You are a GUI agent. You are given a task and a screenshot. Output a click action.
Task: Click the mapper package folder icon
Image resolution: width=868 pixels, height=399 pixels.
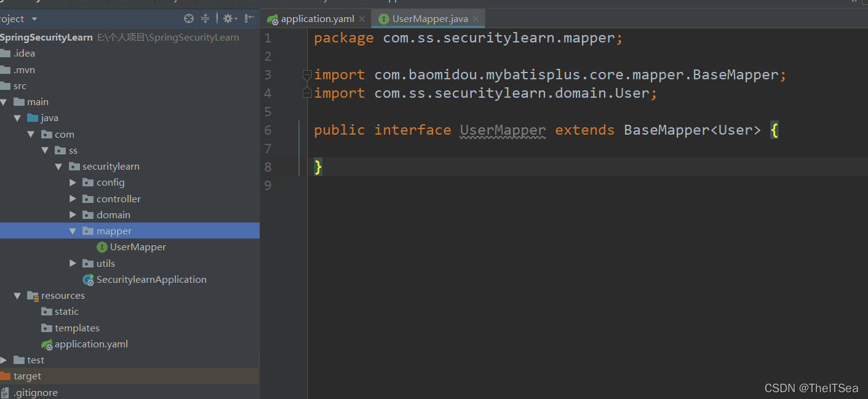89,231
